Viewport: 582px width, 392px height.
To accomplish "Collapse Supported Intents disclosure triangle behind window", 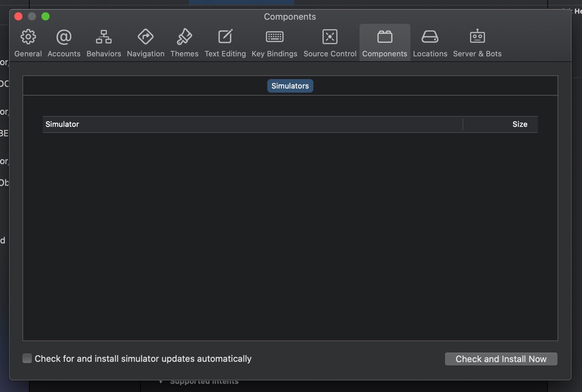I will click(161, 382).
